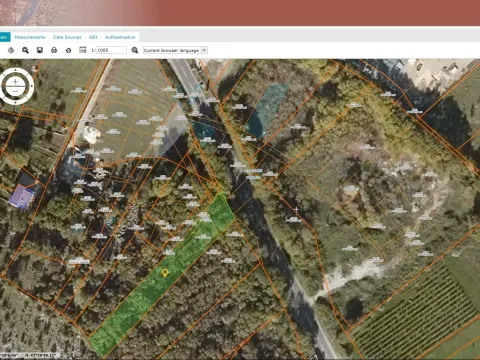
Task: Open the Measurements tab
Action: click(x=30, y=37)
